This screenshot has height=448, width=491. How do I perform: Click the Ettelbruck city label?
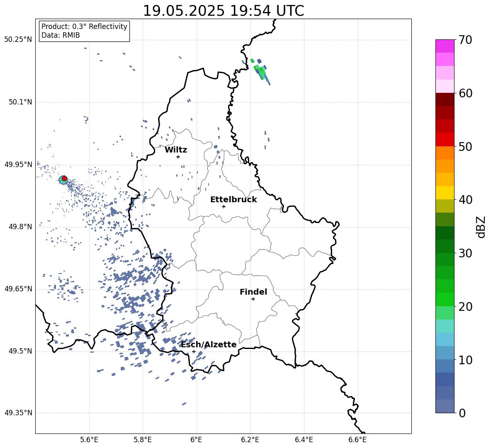pyautogui.click(x=233, y=200)
